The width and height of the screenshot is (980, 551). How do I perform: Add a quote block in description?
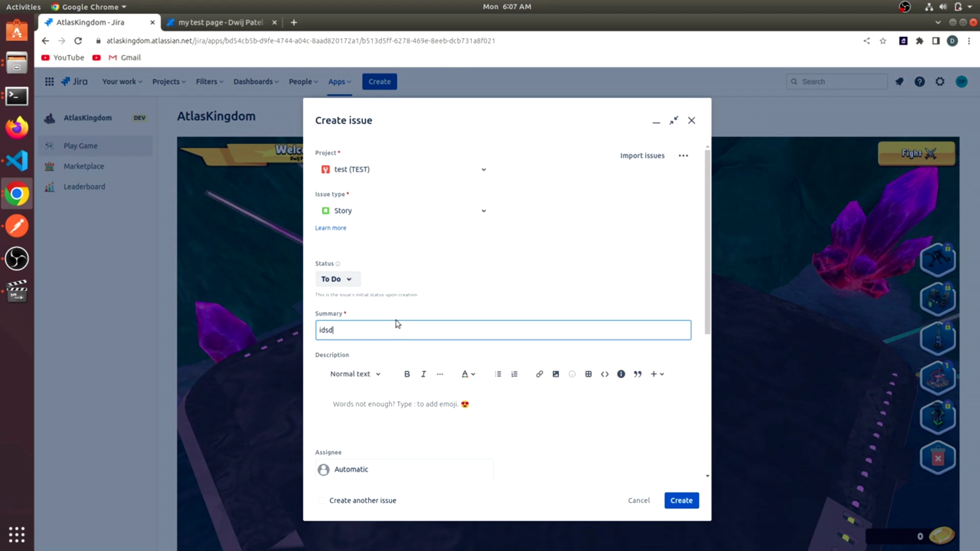(x=638, y=374)
